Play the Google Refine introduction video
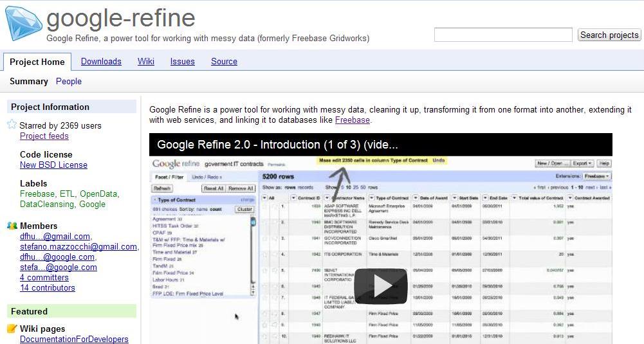644x344 pixels. 380,286
